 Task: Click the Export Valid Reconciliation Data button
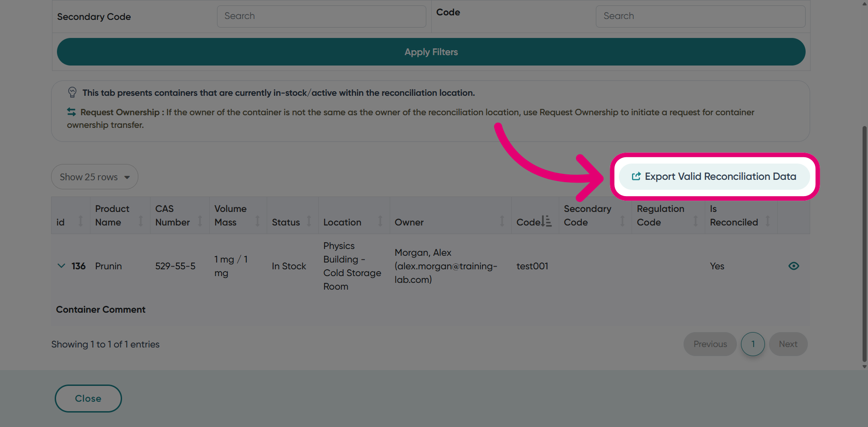[714, 176]
